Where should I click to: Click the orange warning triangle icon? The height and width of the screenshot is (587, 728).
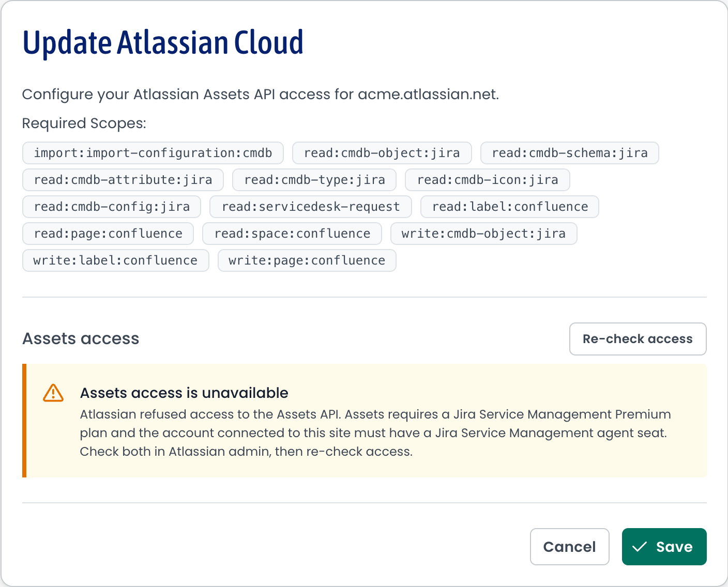click(x=53, y=393)
